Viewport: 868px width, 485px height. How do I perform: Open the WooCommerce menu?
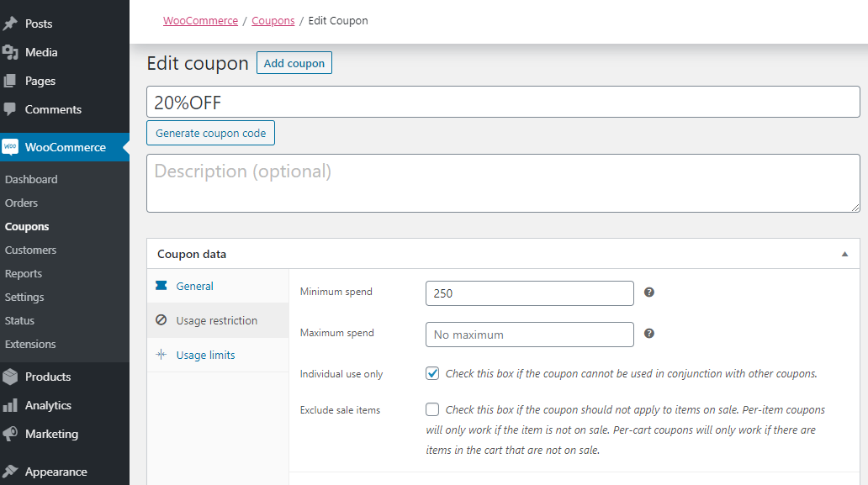pyautogui.click(x=65, y=147)
